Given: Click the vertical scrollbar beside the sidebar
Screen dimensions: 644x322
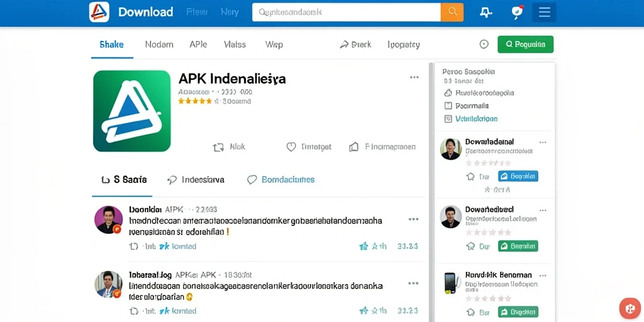Looking at the screenshot, I should pyautogui.click(x=431, y=192).
